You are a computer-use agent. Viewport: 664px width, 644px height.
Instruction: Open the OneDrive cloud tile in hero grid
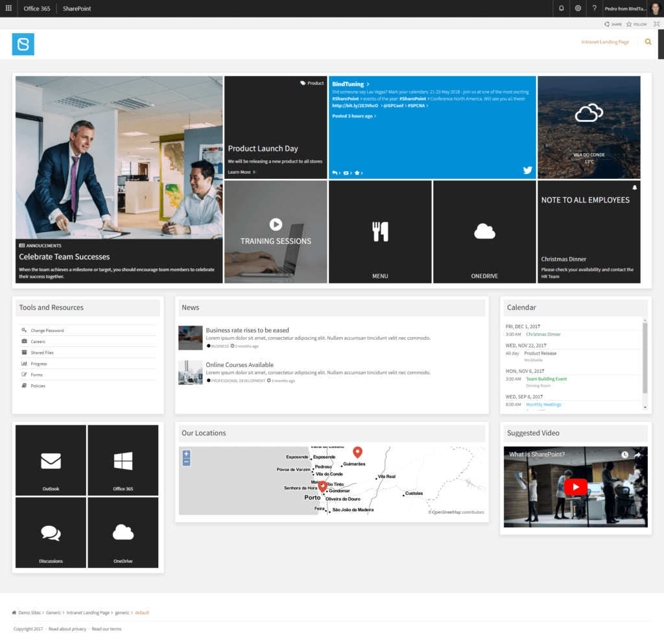484,232
